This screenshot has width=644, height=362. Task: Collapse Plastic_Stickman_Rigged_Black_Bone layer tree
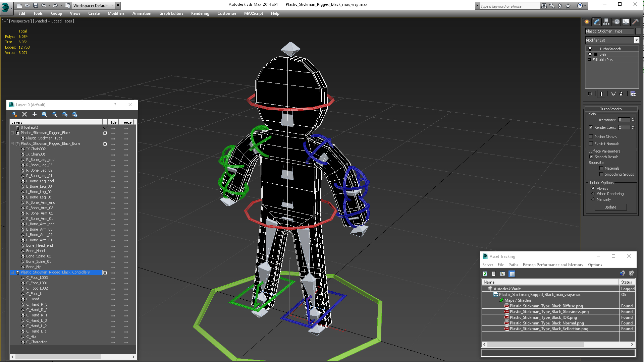(12, 143)
